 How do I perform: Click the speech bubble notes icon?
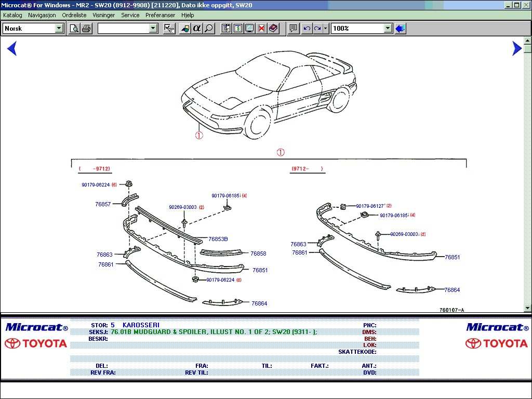click(x=294, y=28)
